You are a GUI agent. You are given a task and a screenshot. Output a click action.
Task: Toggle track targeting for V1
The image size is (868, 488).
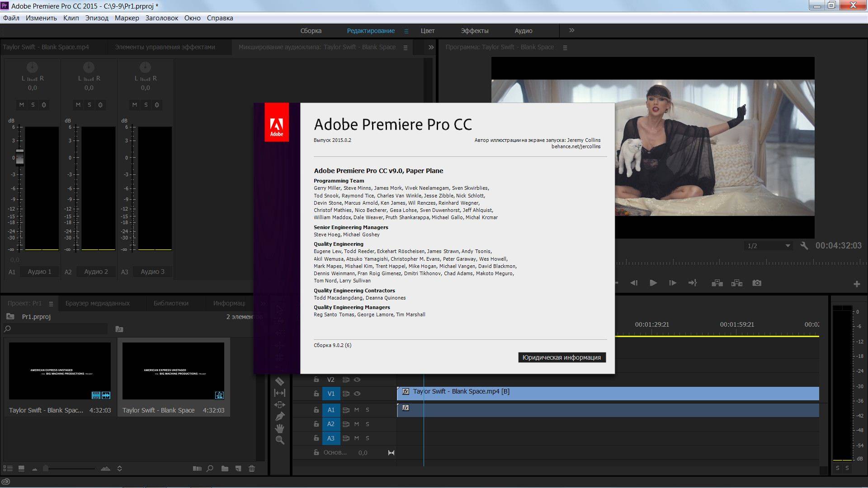(x=331, y=394)
